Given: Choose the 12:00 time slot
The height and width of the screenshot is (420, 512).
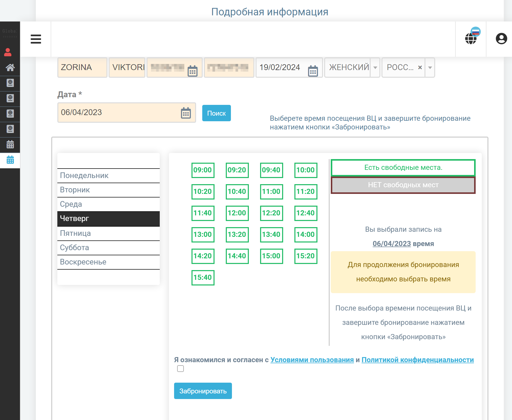Looking at the screenshot, I should pyautogui.click(x=237, y=213).
